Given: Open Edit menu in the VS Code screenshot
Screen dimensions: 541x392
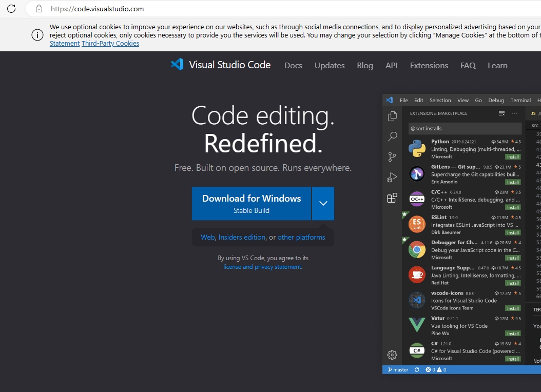Looking at the screenshot, I should coord(418,101).
